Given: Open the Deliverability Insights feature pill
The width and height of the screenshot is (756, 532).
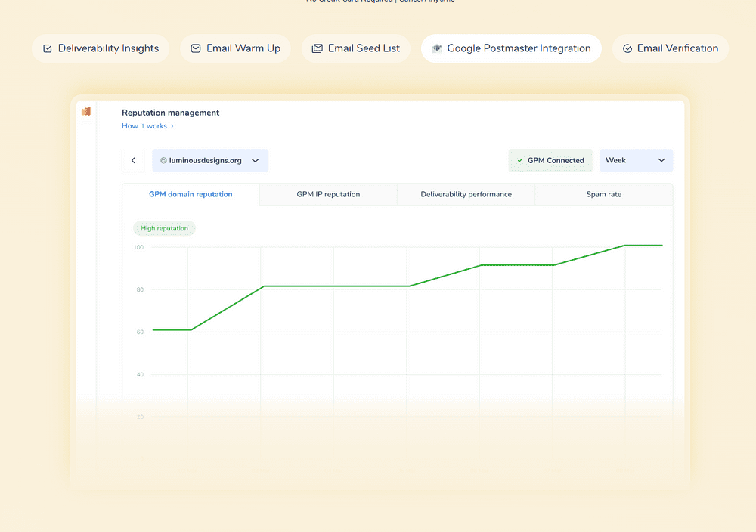Looking at the screenshot, I should pyautogui.click(x=101, y=48).
